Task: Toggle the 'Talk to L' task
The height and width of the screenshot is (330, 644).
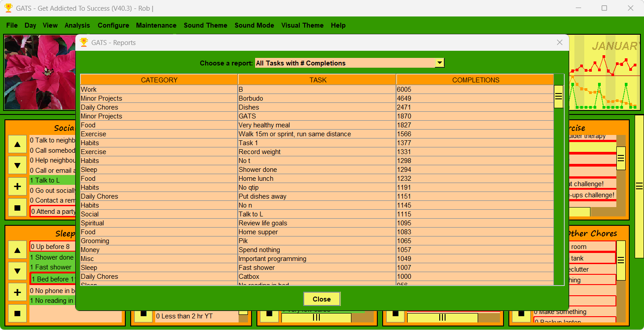Action: [x=51, y=180]
